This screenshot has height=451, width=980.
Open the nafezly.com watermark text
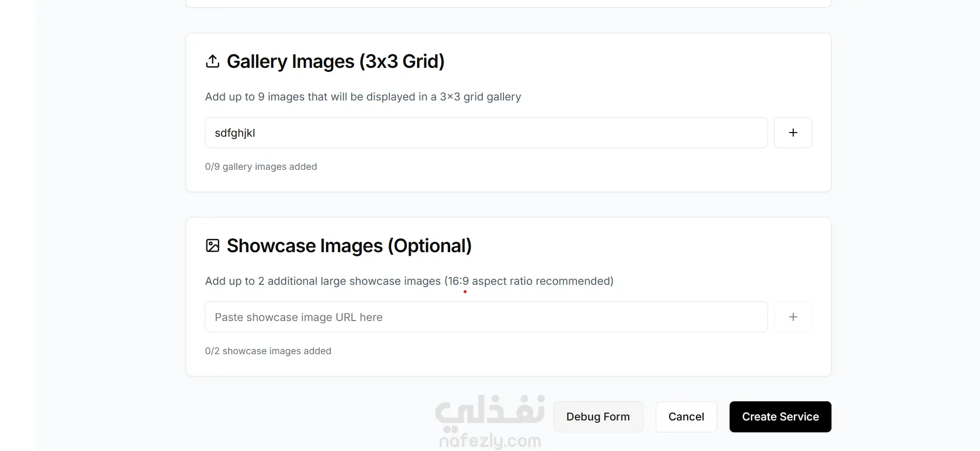489,441
